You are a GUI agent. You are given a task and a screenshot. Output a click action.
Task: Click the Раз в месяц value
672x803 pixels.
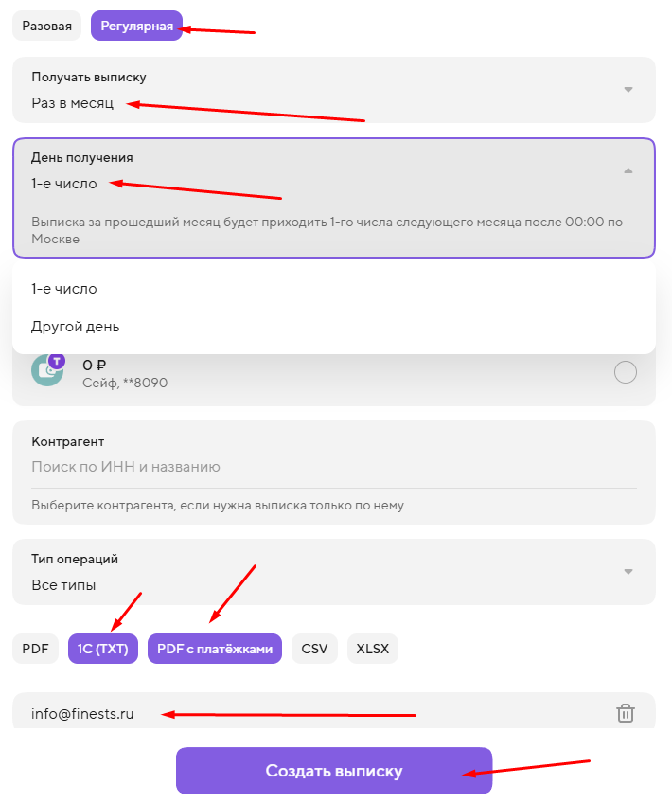(x=72, y=103)
